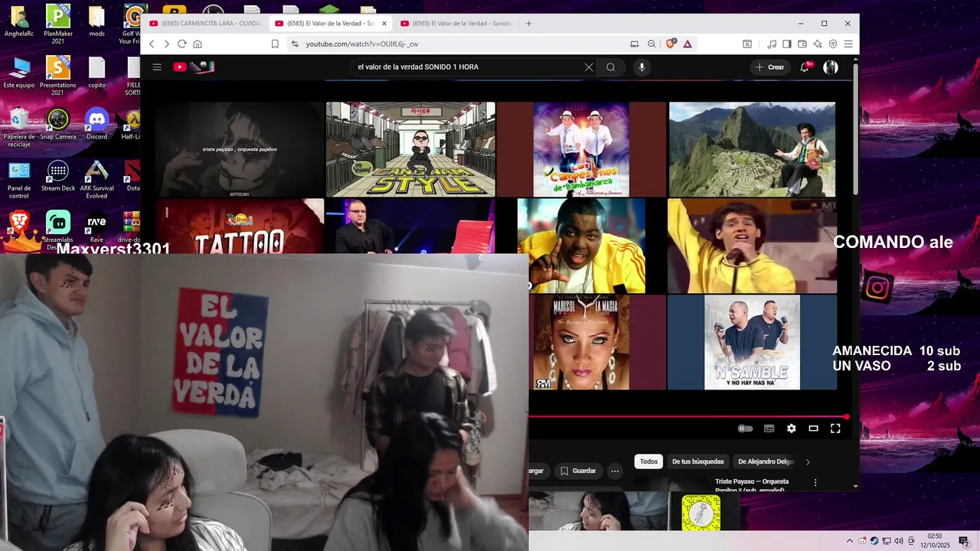Open Snap Camera desktop shortcut
This screenshot has width=980, height=551.
pos(58,125)
